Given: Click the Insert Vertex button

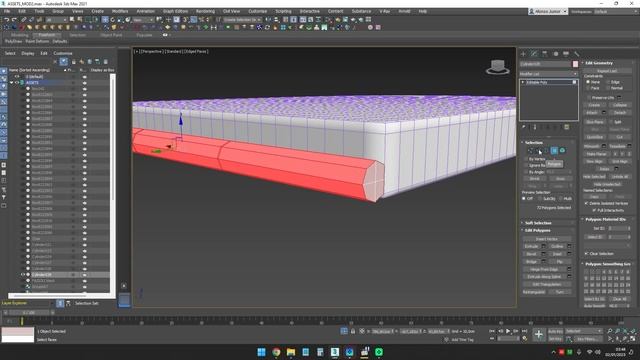Looking at the screenshot, I should tap(547, 239).
